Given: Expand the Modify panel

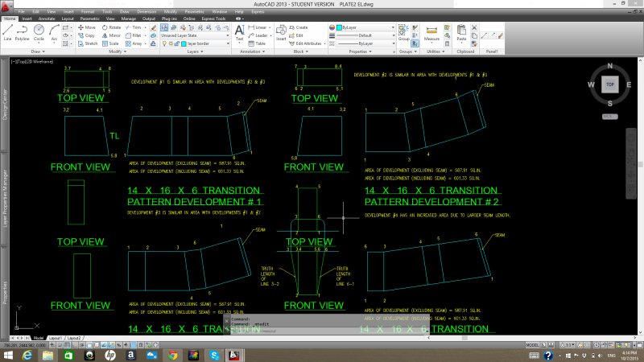Looking at the screenshot, I should coord(117,51).
